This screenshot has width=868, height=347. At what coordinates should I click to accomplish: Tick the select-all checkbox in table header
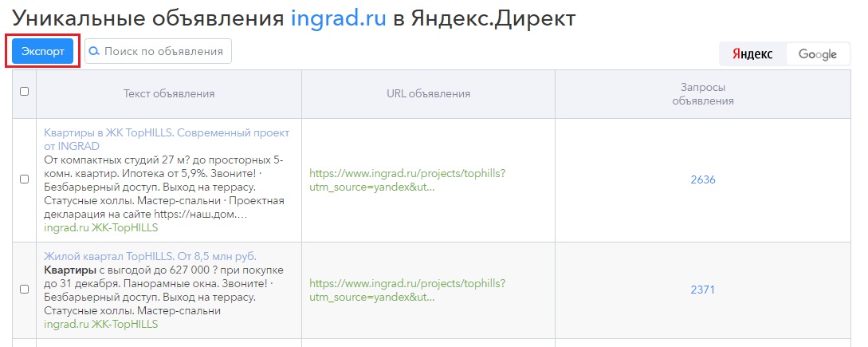pos(25,92)
